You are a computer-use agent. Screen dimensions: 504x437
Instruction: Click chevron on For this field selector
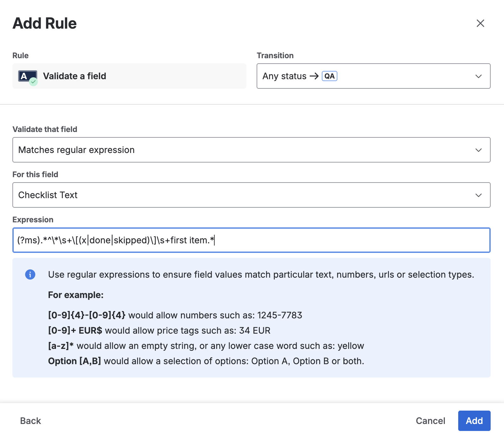pos(478,195)
